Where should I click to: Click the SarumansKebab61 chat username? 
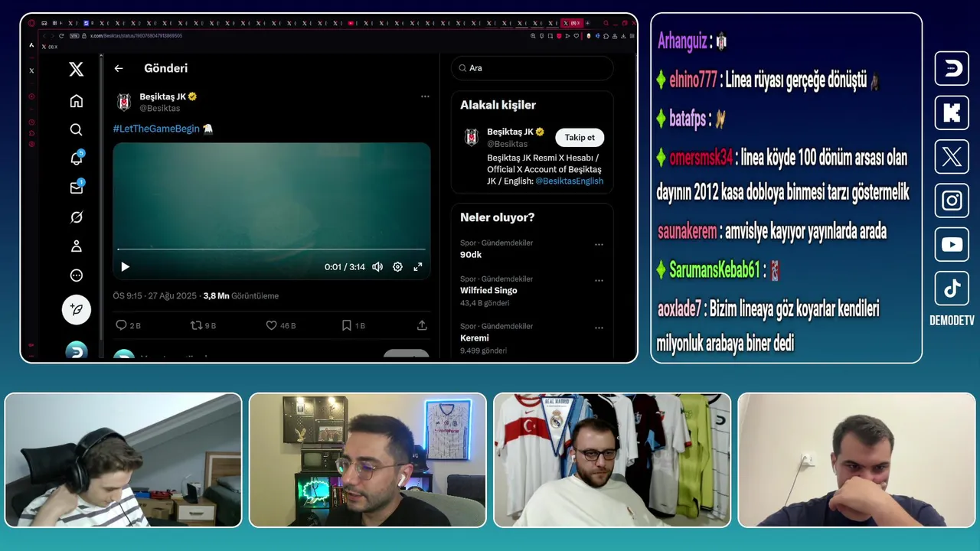point(714,269)
